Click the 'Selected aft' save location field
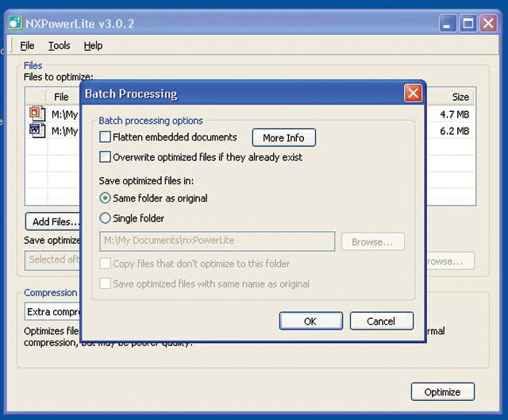Screen dimensions: 508x420 click(x=52, y=260)
